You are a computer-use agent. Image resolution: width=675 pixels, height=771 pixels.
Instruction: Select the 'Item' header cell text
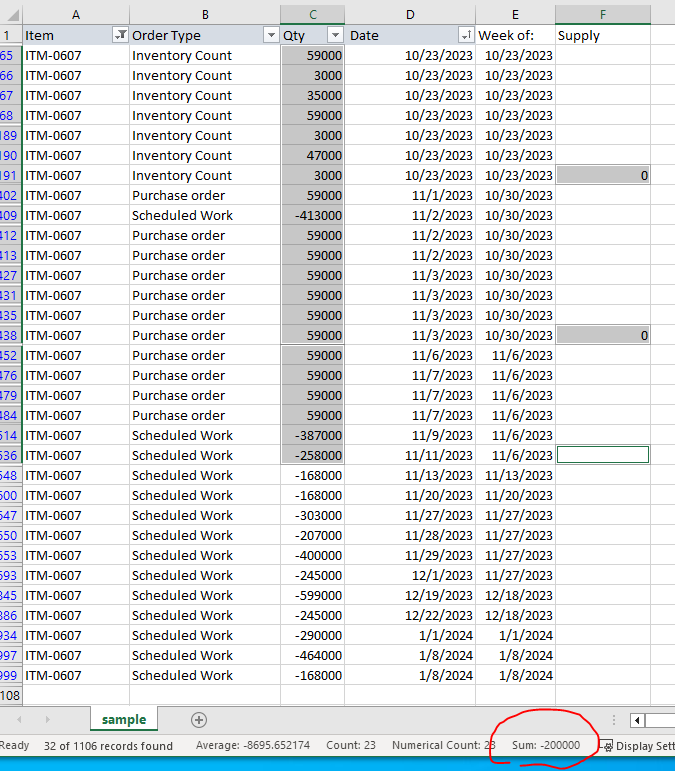click(39, 35)
